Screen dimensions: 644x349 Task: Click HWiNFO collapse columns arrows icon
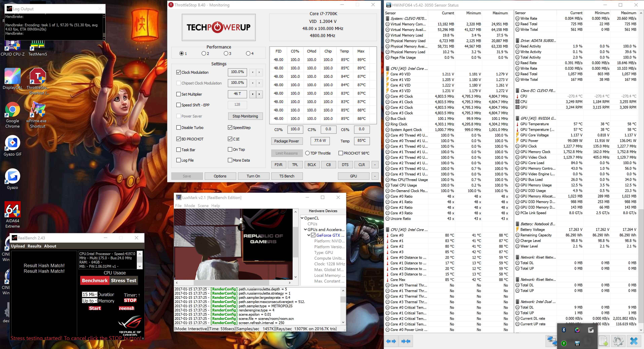[x=406, y=341]
